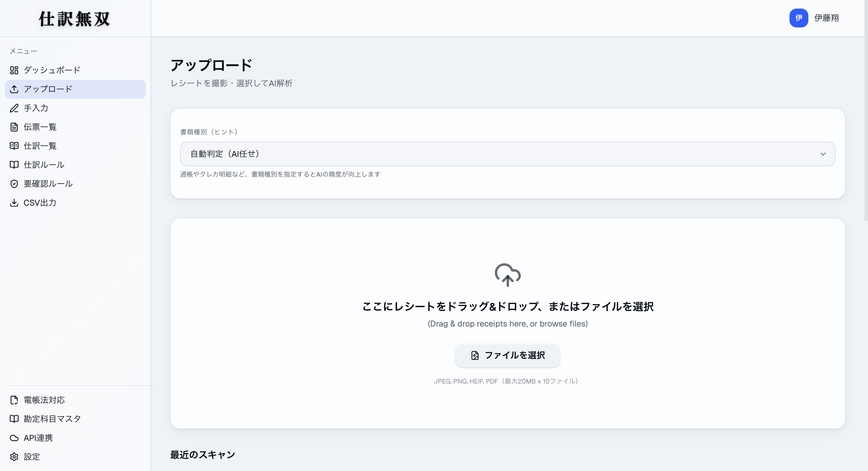Open CSV出力 page
Image resolution: width=868 pixels, height=471 pixels.
tap(75, 203)
